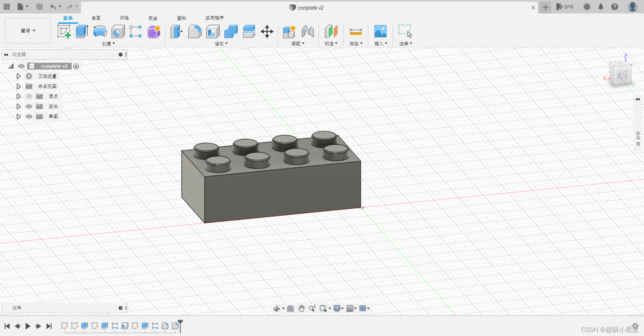Click the Save icon

tap(39, 6)
